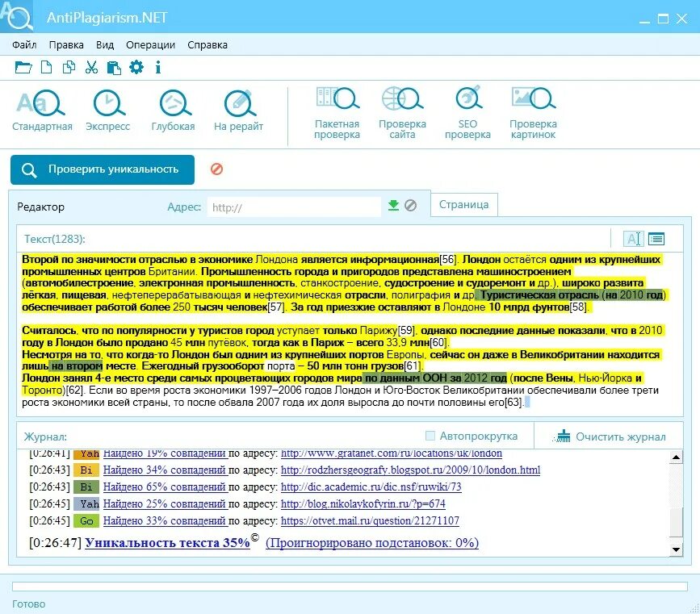Image resolution: width=700 pixels, height=614 pixels.
Task: Open file with the folder icon
Action: (23, 68)
